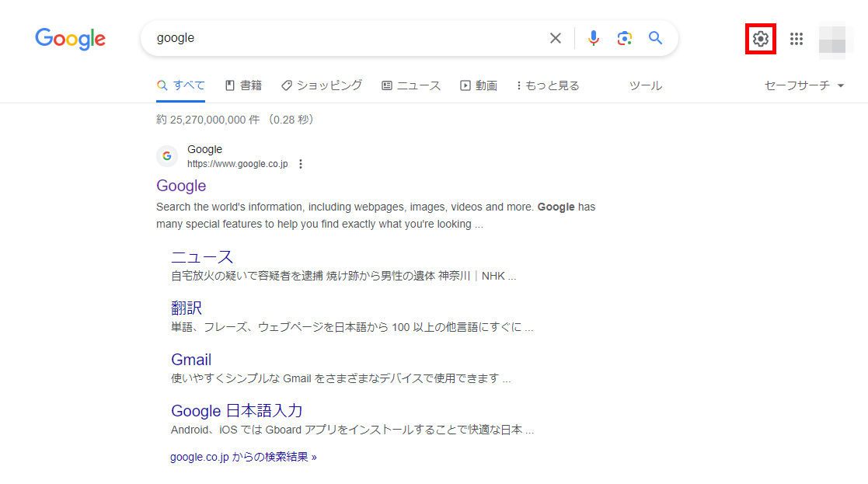Search by image with Lens icon
Screen dimensions: 868x484
625,38
